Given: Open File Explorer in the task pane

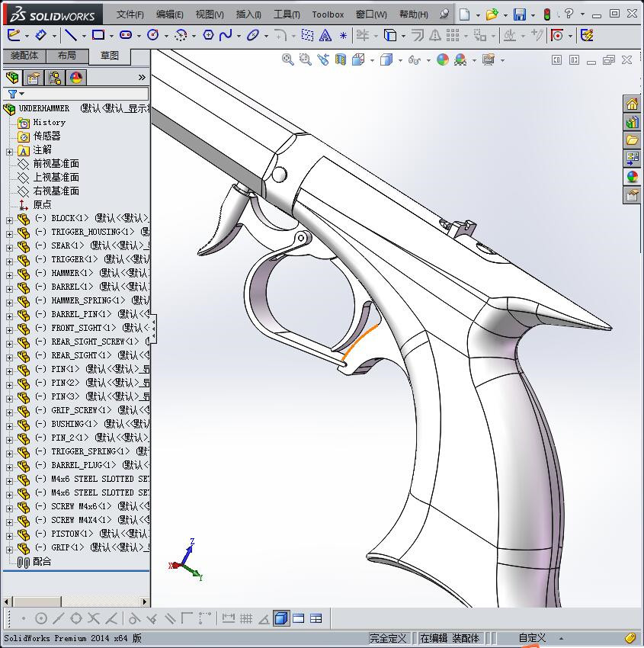Looking at the screenshot, I should tap(632, 140).
